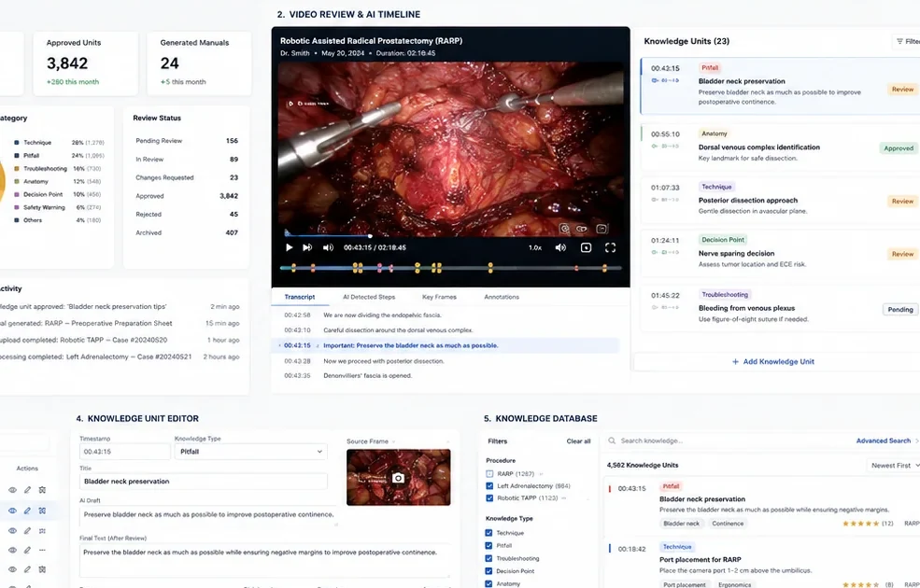Play the RARP surgery video

[x=289, y=247]
